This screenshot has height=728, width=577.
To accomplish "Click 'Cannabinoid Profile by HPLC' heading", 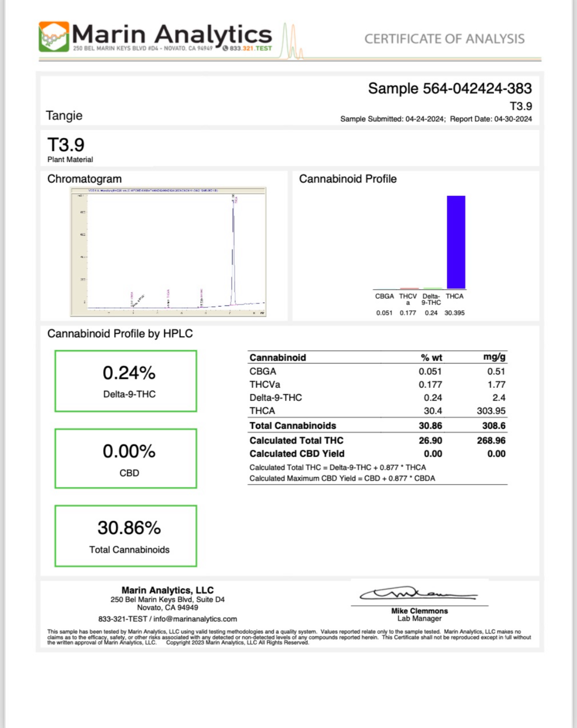I will click(x=120, y=333).
